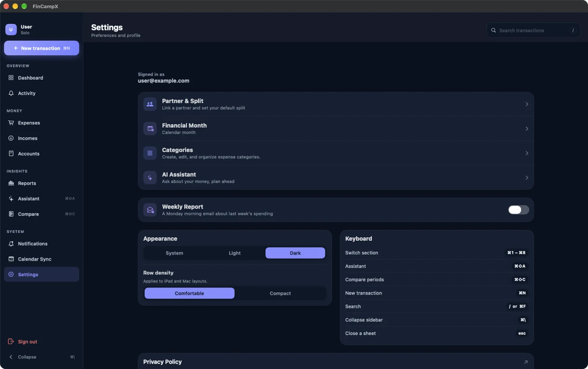Open the Privacy Policy row
Screen dimensions: 588x369
pyautogui.click(x=336, y=362)
